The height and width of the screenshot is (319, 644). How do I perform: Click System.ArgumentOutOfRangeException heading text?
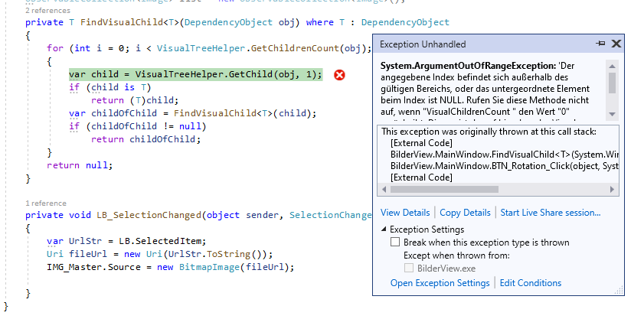coord(468,66)
